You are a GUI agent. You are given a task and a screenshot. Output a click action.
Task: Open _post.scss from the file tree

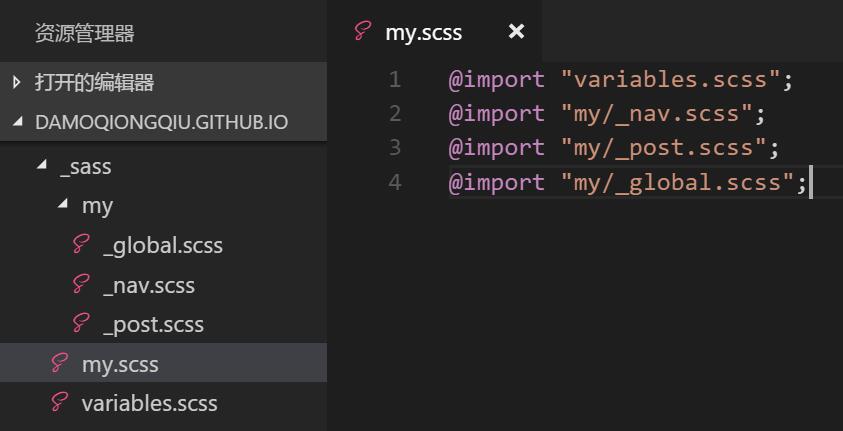pos(153,325)
